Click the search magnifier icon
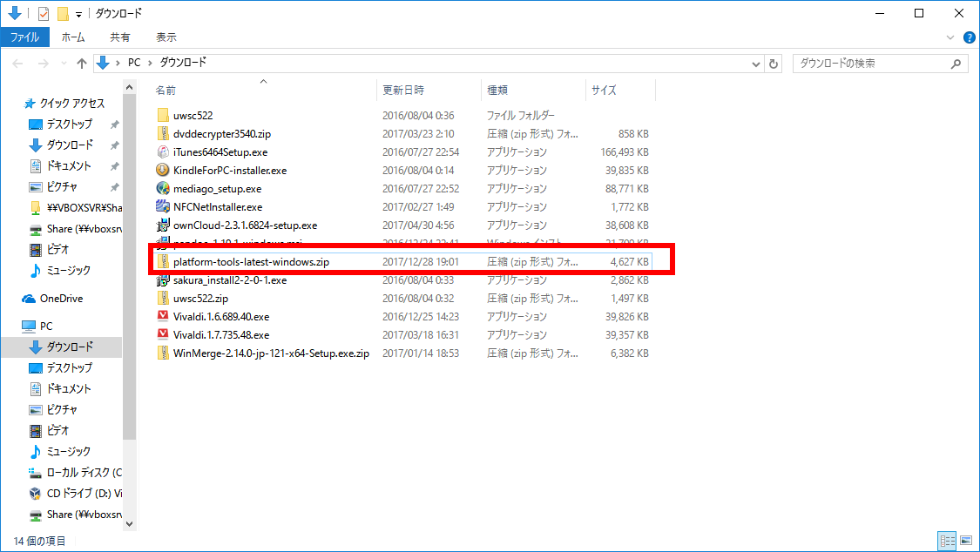Image resolution: width=980 pixels, height=552 pixels. (956, 63)
